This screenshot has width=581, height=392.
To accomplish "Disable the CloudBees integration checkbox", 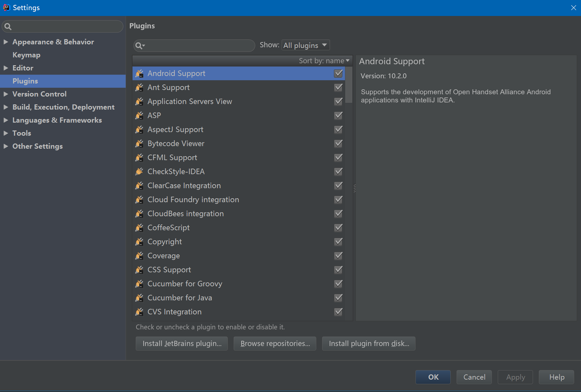I will point(338,214).
